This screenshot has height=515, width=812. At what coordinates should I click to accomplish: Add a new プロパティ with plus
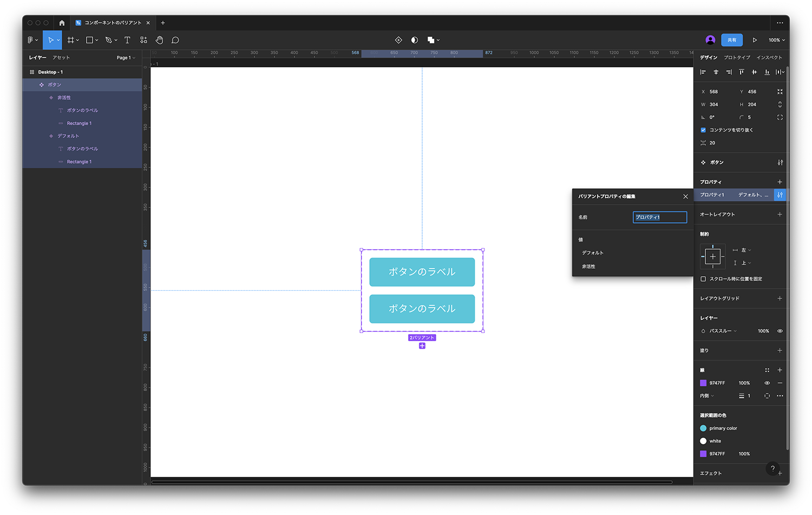[x=780, y=182]
